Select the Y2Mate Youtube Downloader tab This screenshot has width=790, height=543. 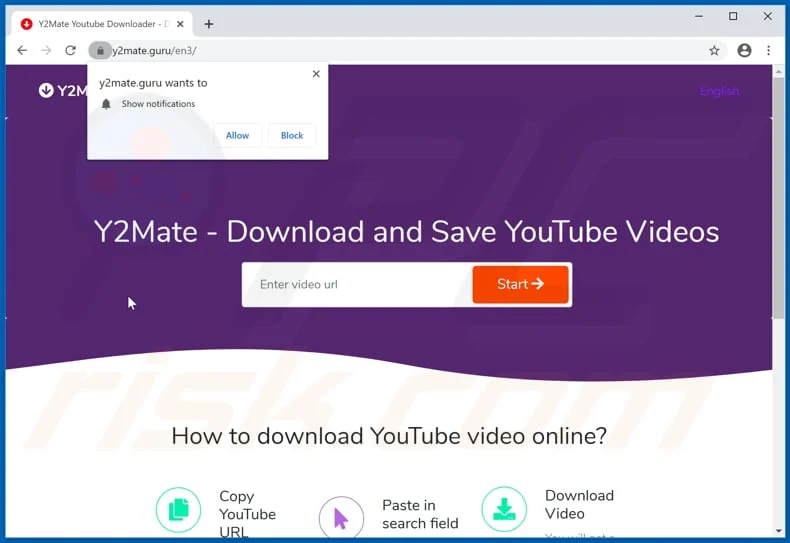102,24
